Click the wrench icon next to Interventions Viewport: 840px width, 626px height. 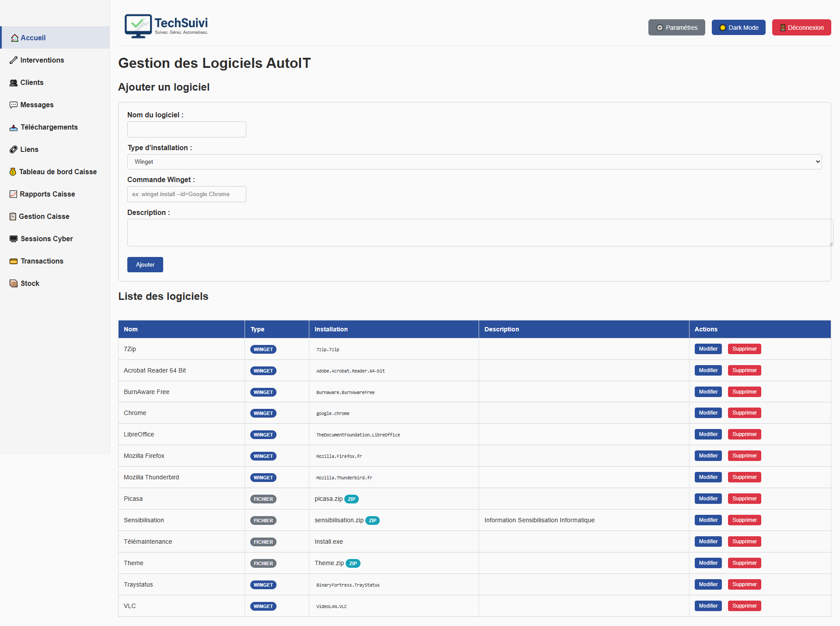pyautogui.click(x=14, y=60)
